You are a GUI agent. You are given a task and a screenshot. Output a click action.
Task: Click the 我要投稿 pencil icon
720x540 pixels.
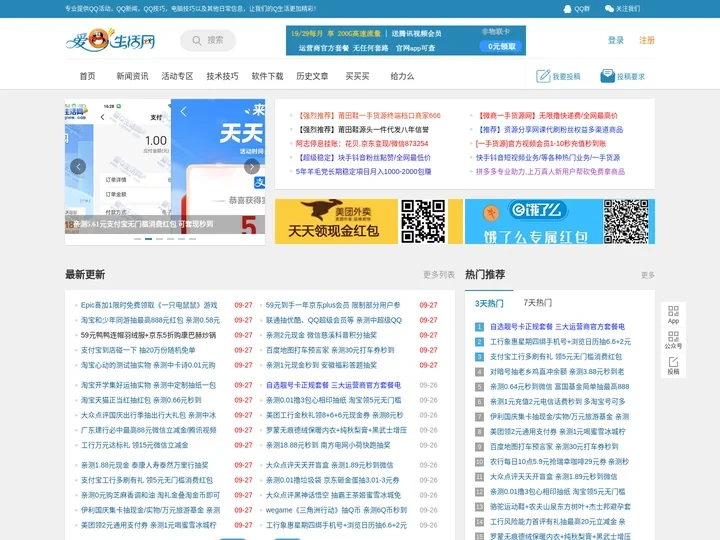pyautogui.click(x=543, y=76)
